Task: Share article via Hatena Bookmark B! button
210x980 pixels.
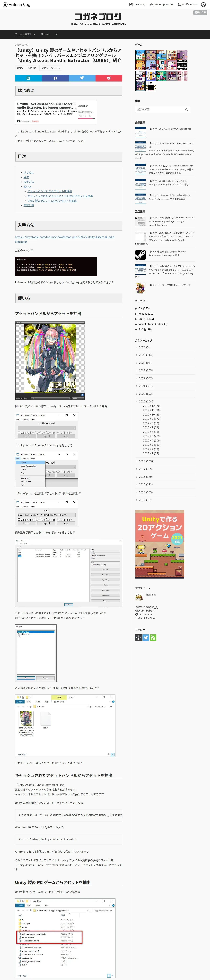Action: click(28, 78)
